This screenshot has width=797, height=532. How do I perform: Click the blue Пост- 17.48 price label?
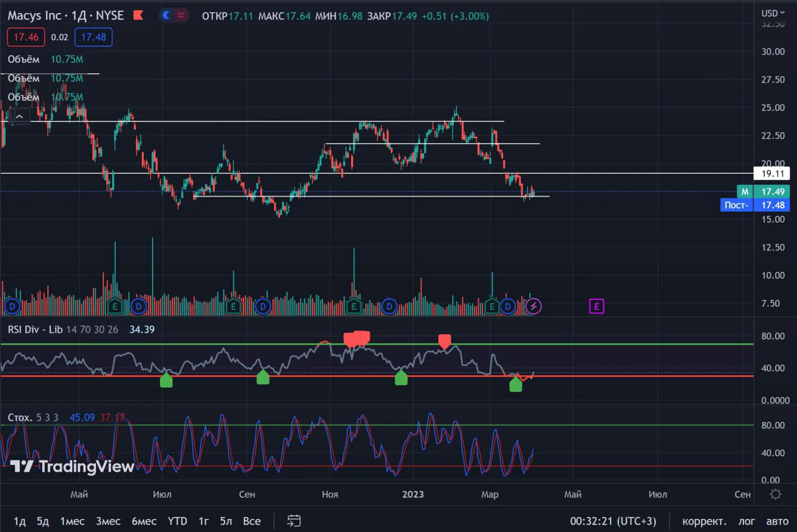tap(755, 205)
